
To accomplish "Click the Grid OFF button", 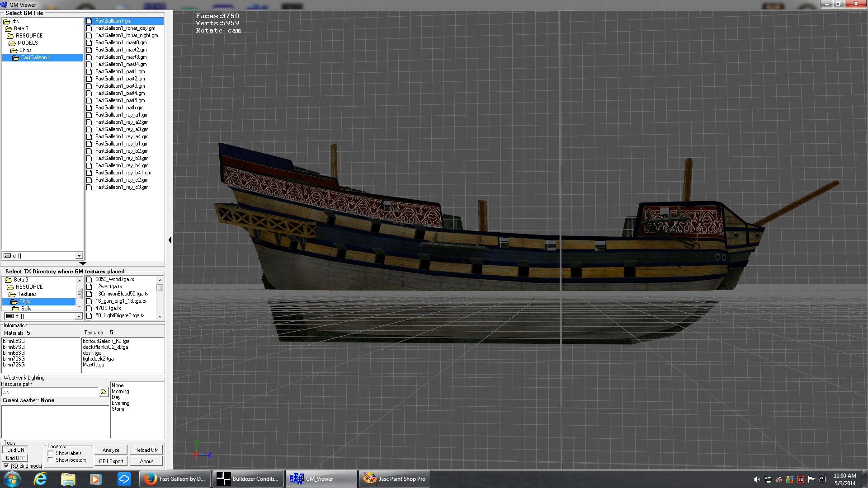I will 16,458.
